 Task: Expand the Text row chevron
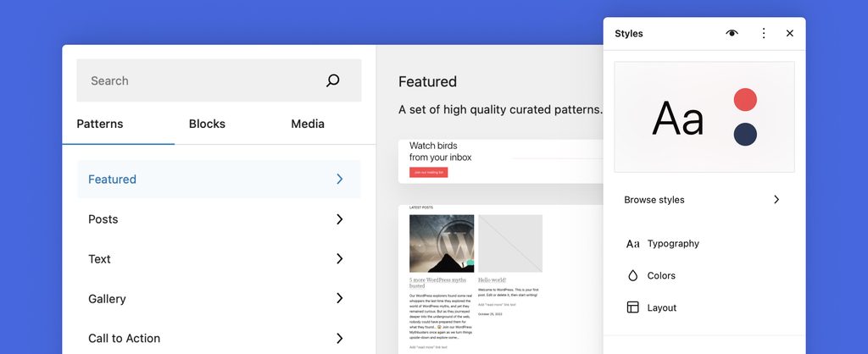[x=340, y=259]
